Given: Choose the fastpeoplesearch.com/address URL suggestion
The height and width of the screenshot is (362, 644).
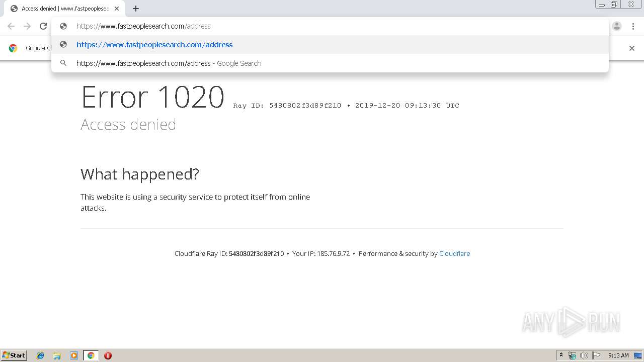Looking at the screenshot, I should (330, 44).
